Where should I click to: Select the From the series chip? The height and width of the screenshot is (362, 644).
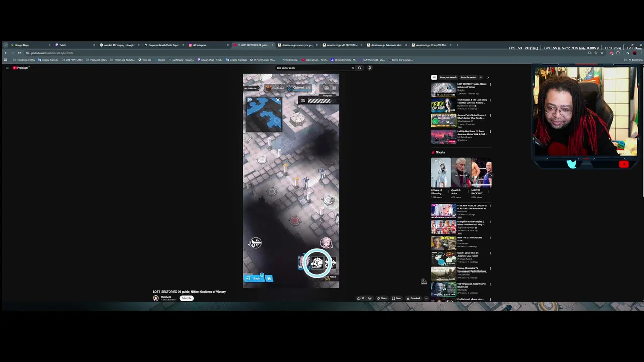[468, 77]
